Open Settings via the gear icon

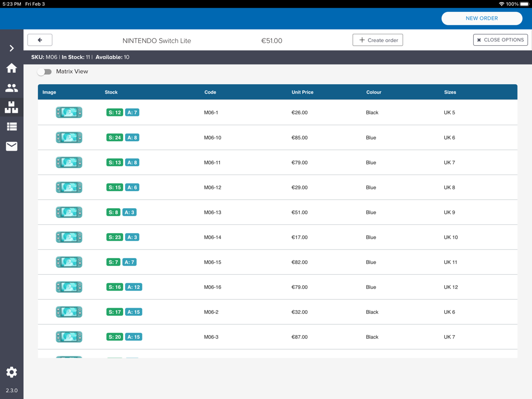point(11,372)
